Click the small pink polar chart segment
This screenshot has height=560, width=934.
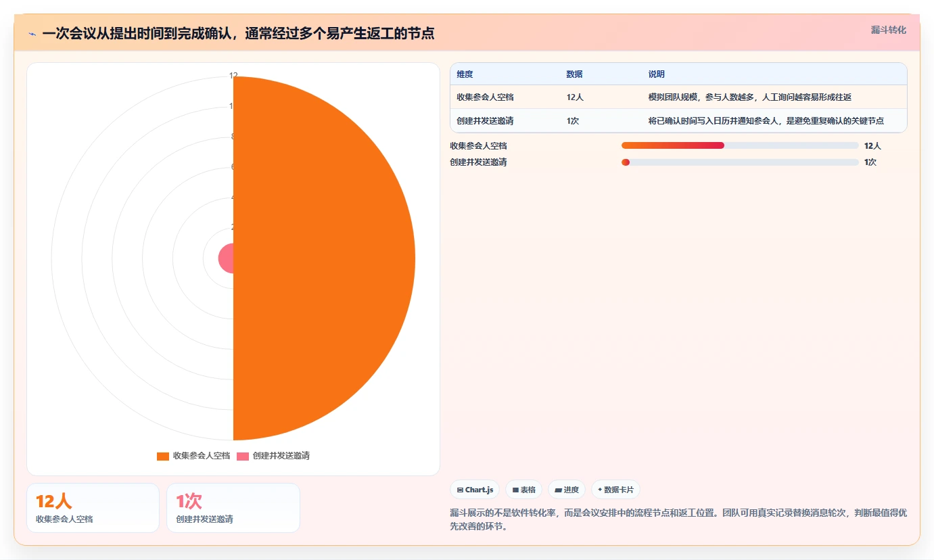pos(226,258)
